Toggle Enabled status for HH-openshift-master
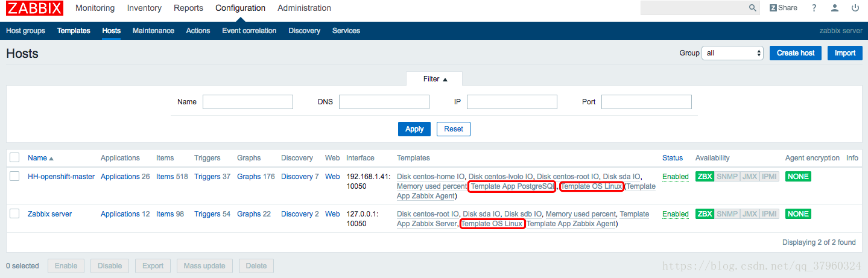The width and height of the screenshot is (868, 278). [676, 177]
